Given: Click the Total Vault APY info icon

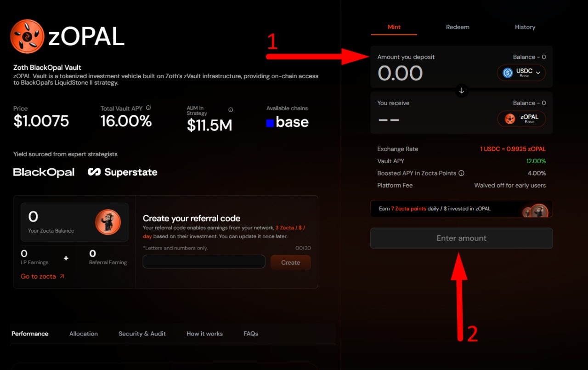Looking at the screenshot, I should click(148, 108).
